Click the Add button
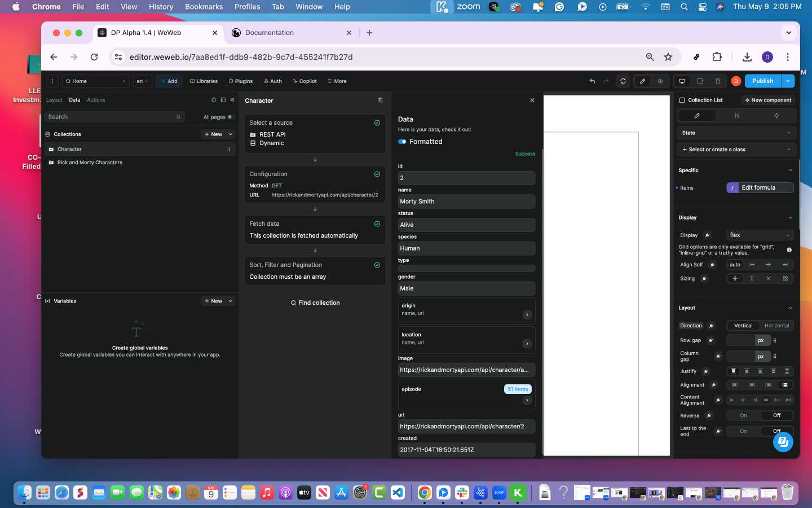Image resolution: width=812 pixels, height=508 pixels. click(169, 81)
